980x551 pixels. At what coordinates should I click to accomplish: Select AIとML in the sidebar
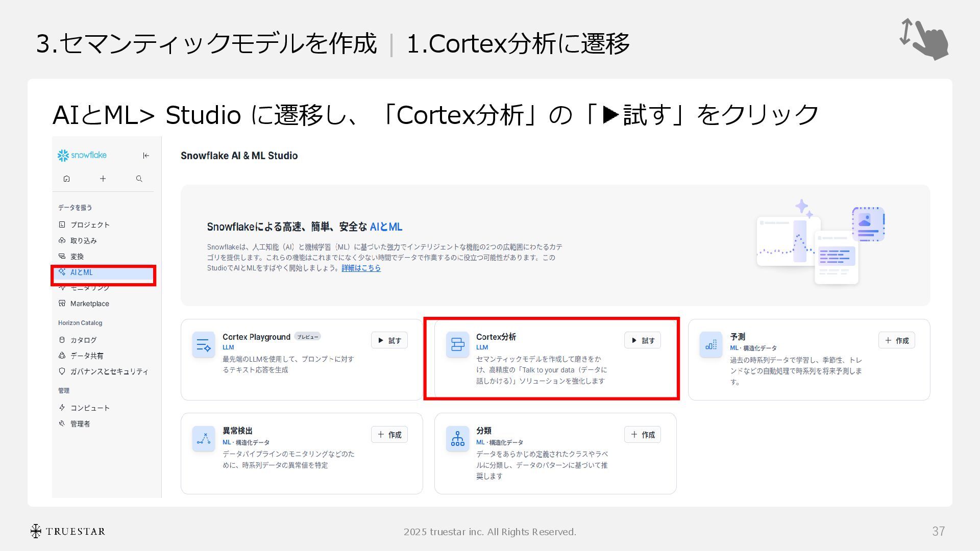tap(82, 272)
